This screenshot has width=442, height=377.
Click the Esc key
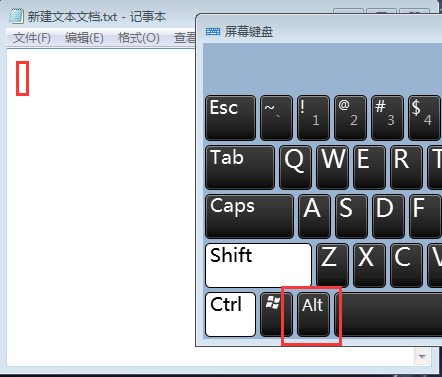coord(231,118)
